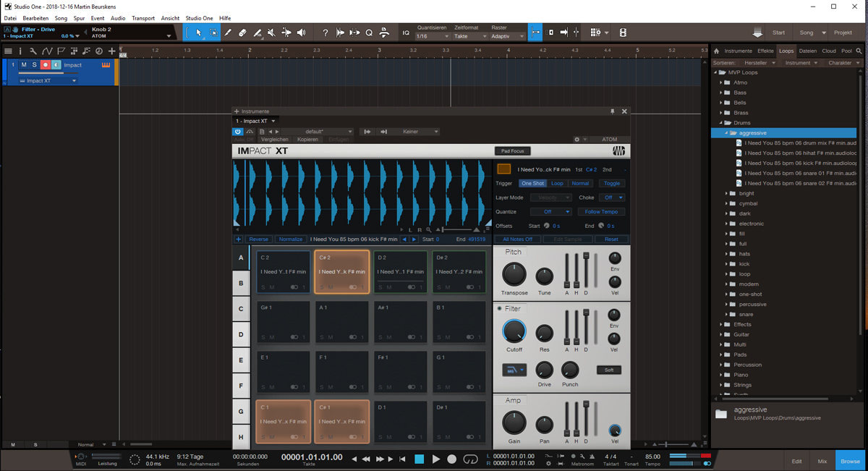Select the Listen (speaker) tool

(x=301, y=33)
